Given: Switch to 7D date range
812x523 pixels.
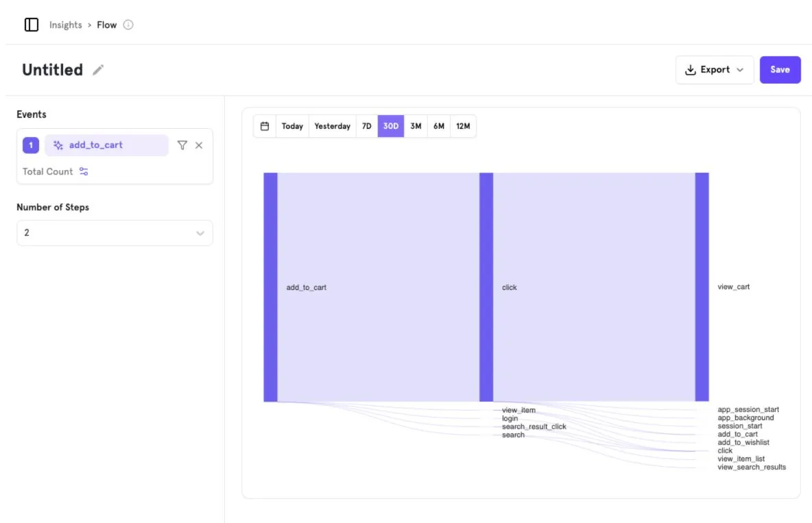Looking at the screenshot, I should point(367,126).
